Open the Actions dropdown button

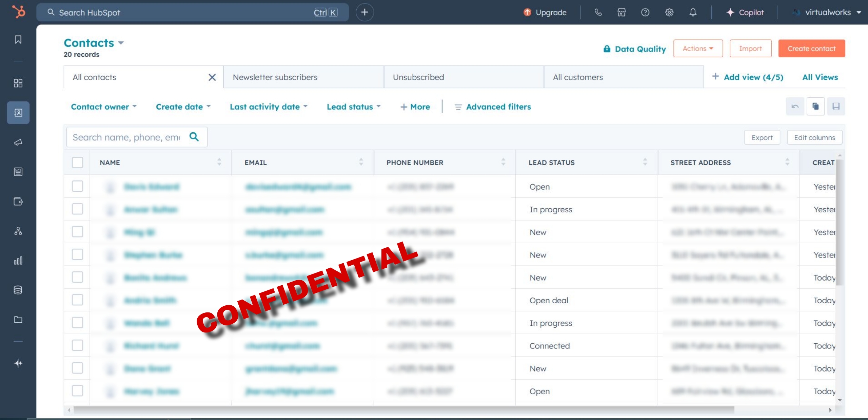pyautogui.click(x=698, y=49)
